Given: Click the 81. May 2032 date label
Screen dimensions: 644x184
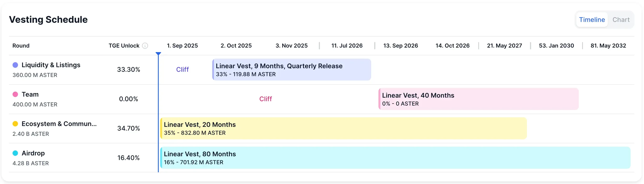Looking at the screenshot, I should tap(608, 46).
